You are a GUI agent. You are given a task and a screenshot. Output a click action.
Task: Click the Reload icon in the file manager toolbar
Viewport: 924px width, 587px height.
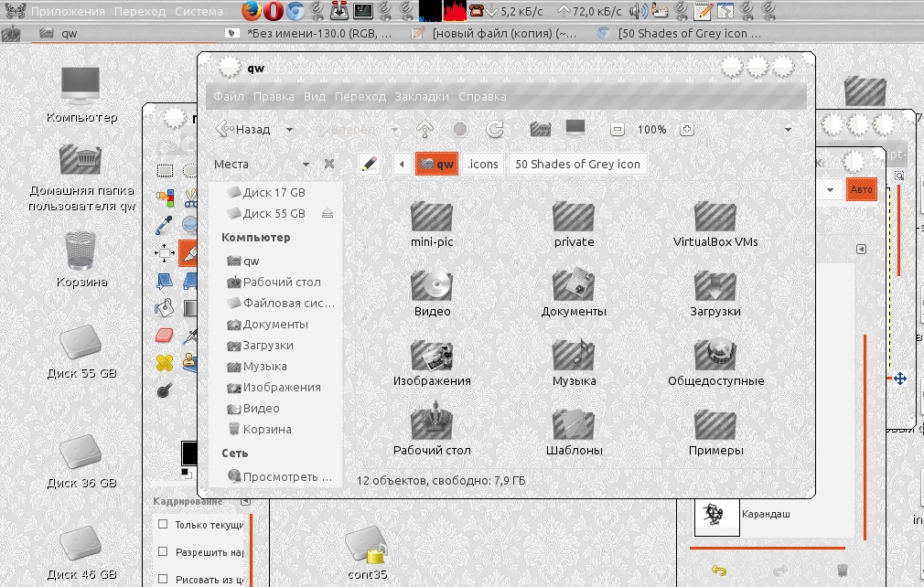click(x=494, y=128)
